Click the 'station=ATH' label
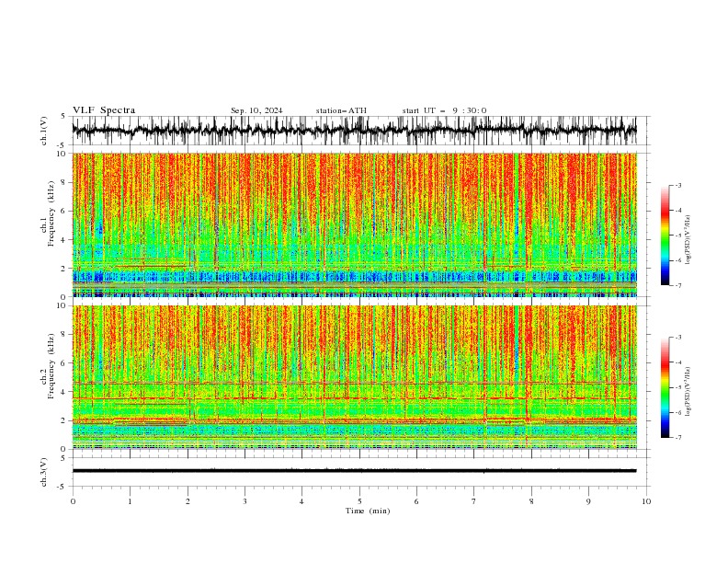This screenshot has width=728, height=563. (341, 110)
